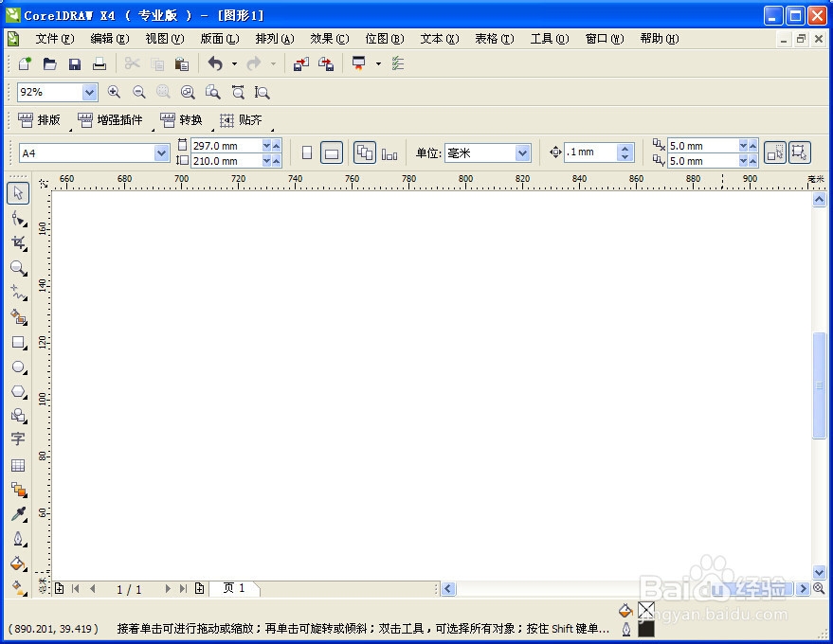This screenshot has width=833, height=644.
Task: Select the Table tool
Action: pyautogui.click(x=17, y=465)
